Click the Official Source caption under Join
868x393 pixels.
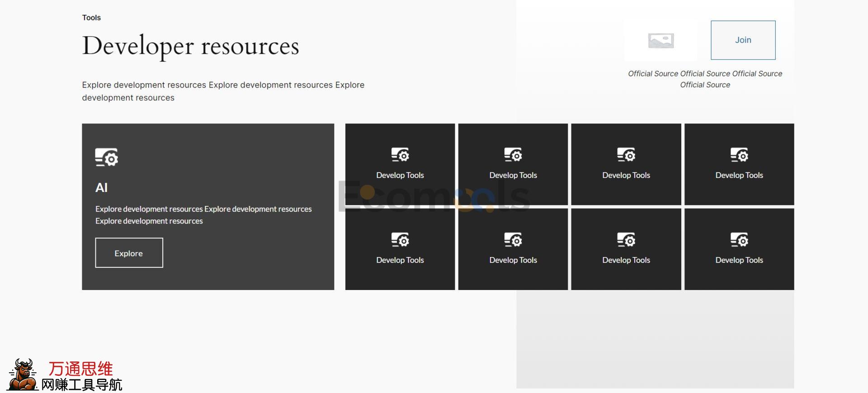coord(705,79)
